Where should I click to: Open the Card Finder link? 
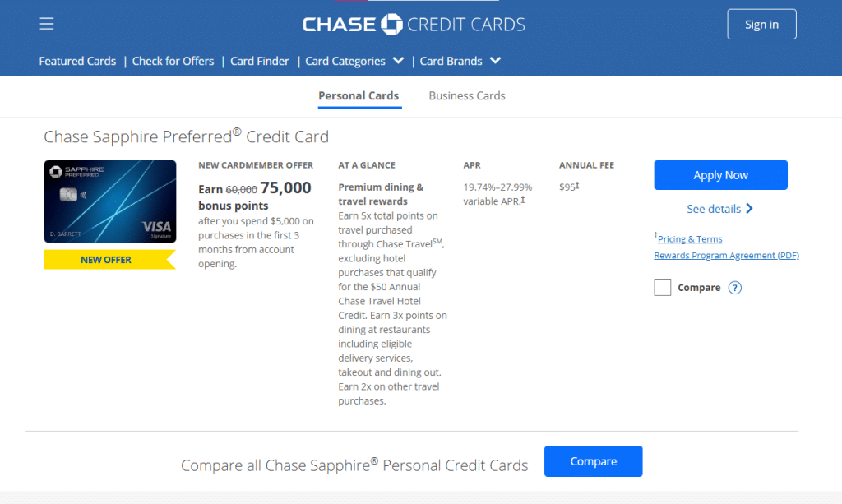click(260, 61)
